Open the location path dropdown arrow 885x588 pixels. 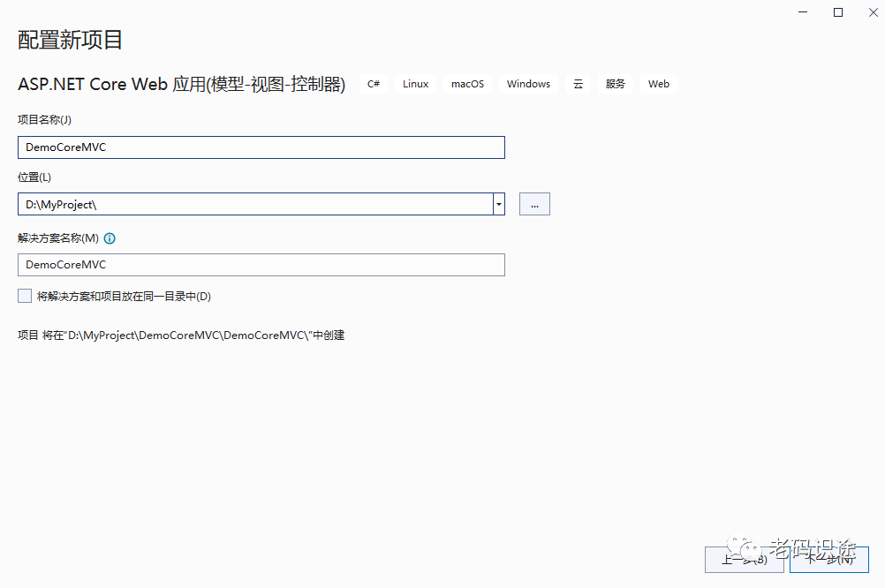[499, 204]
